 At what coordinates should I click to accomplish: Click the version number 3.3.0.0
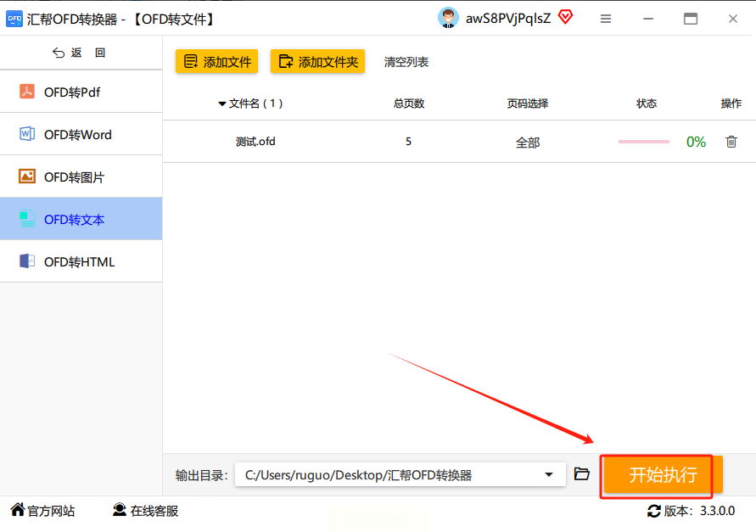click(718, 511)
